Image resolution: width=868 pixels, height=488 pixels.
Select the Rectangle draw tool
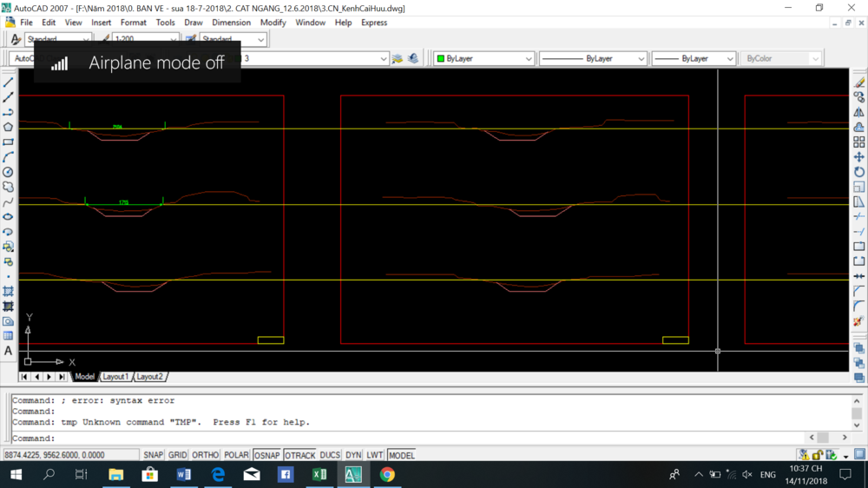click(x=9, y=142)
